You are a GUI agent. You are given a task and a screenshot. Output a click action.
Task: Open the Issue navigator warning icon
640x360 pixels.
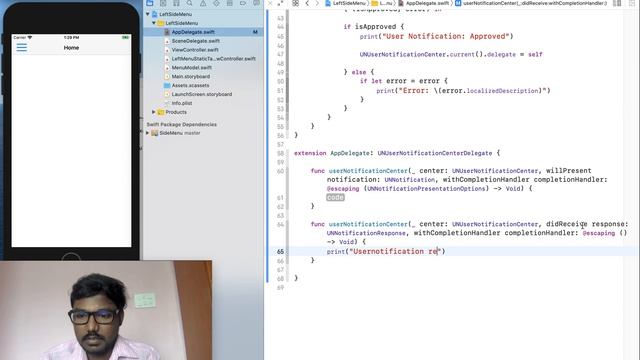(x=203, y=3)
